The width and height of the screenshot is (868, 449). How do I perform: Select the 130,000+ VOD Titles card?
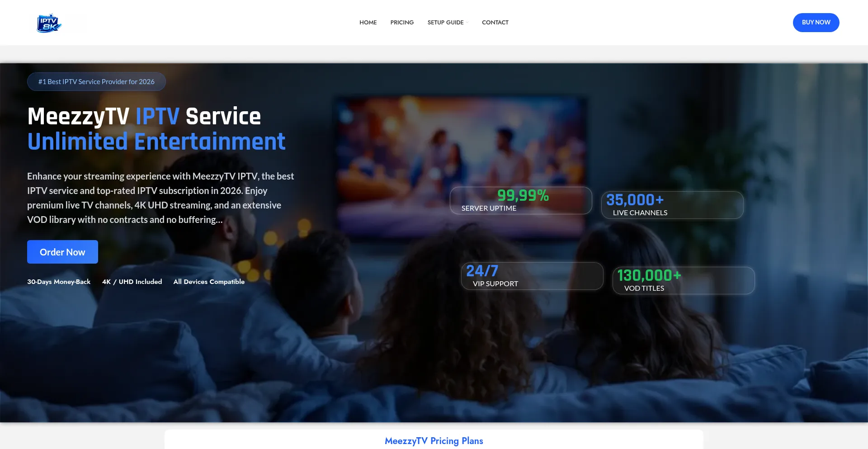click(x=684, y=280)
